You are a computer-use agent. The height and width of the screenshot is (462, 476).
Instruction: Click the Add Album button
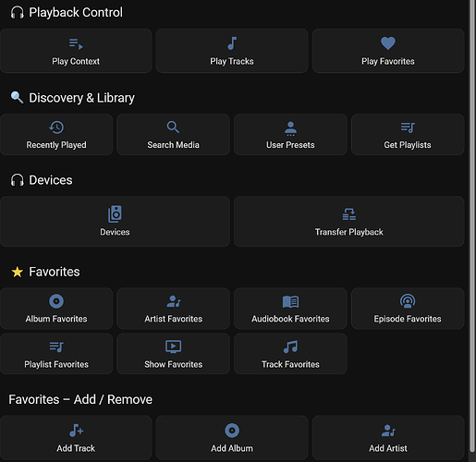coord(232,438)
